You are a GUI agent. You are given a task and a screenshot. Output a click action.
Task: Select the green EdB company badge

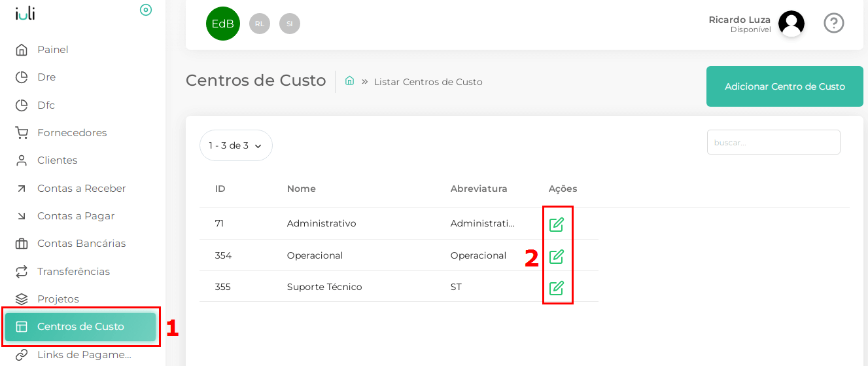[223, 24]
